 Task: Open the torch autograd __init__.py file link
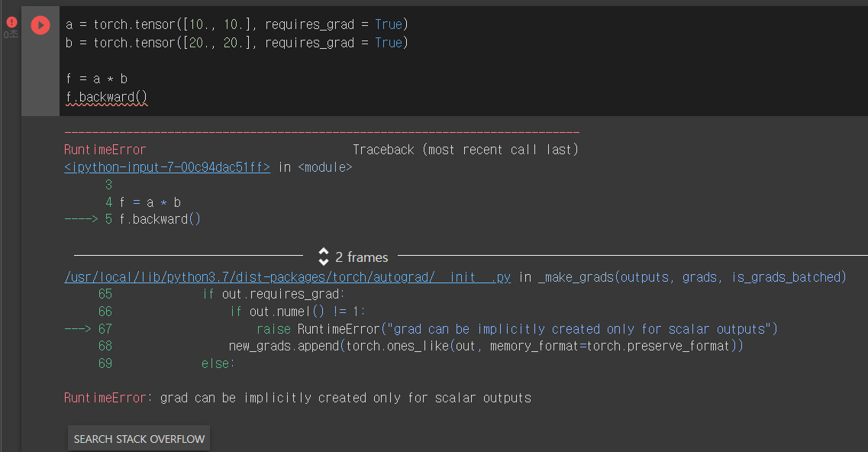point(287,276)
